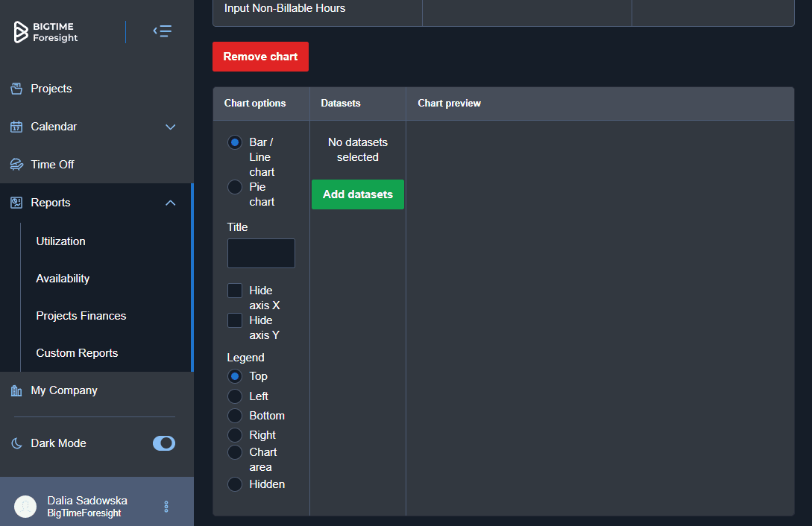Click Dalia Sadowska's profile avatar
The height and width of the screenshot is (526, 812).
pos(25,507)
